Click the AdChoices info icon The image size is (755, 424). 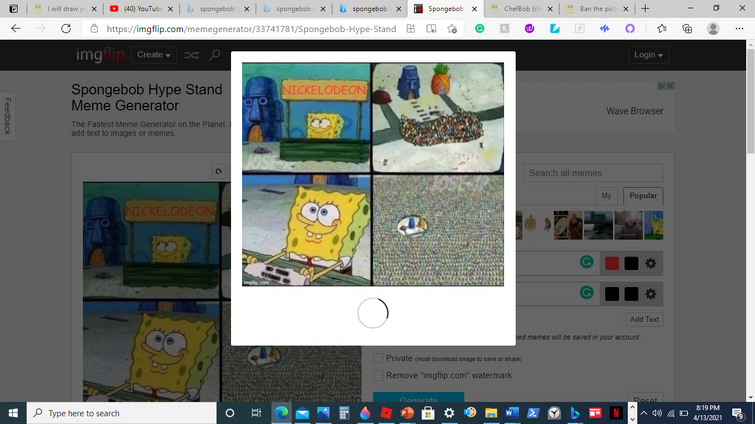(x=662, y=86)
